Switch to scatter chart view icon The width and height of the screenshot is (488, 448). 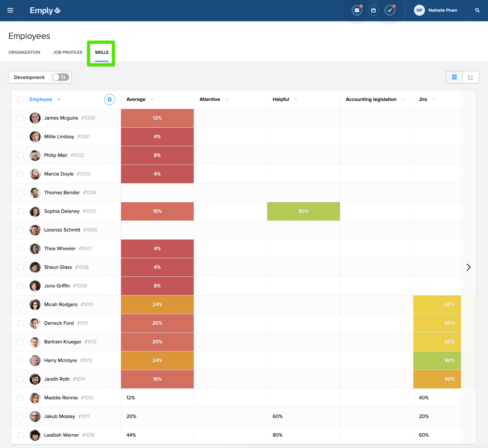471,77
